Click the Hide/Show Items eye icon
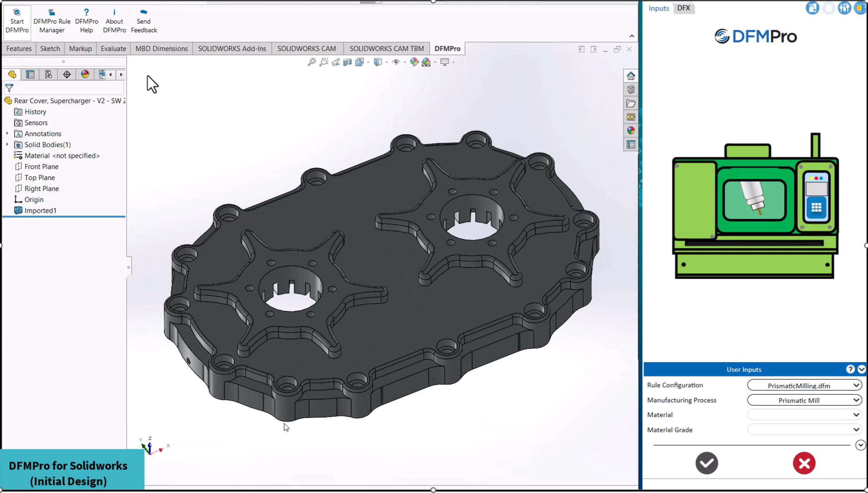 (x=396, y=62)
